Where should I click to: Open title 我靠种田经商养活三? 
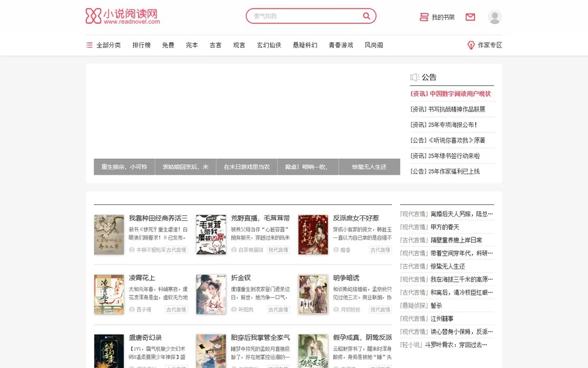tap(158, 218)
